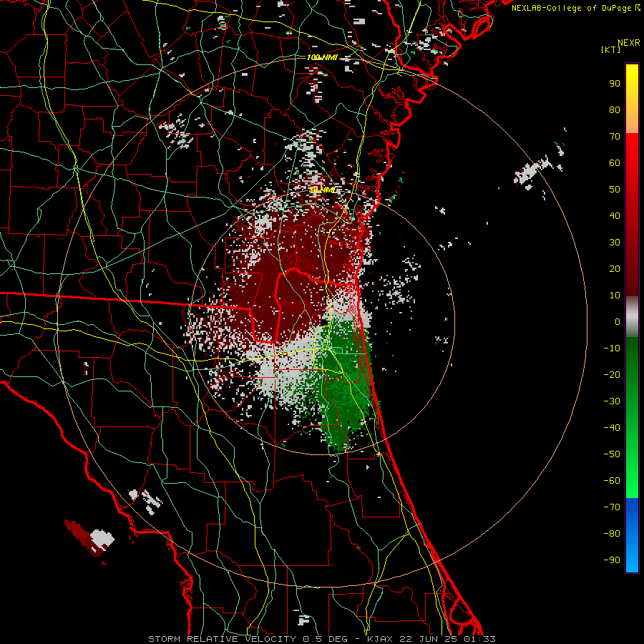Click the -60 knot scale label

pos(612,481)
